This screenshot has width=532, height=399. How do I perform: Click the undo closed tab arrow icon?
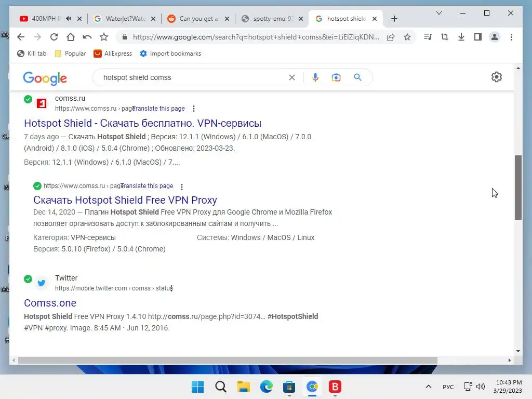87,37
